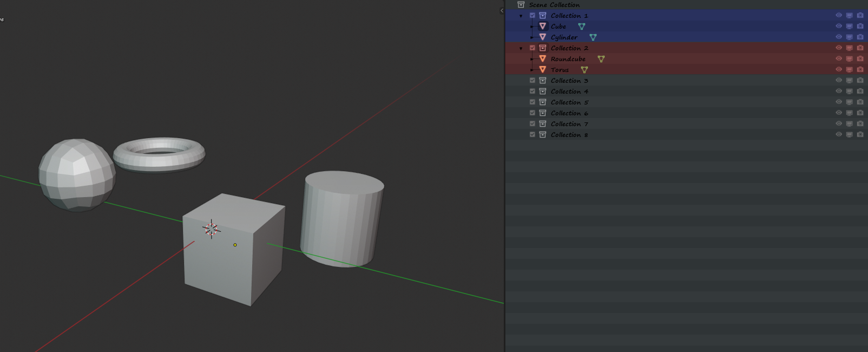Click the 3D cursor crosshair on the cube
The width and height of the screenshot is (868, 352).
[212, 229]
